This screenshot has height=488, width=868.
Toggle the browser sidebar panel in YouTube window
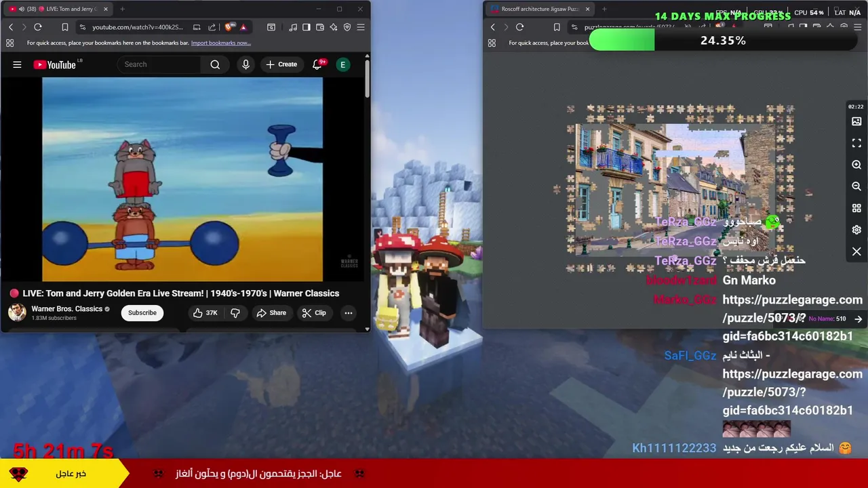(307, 27)
